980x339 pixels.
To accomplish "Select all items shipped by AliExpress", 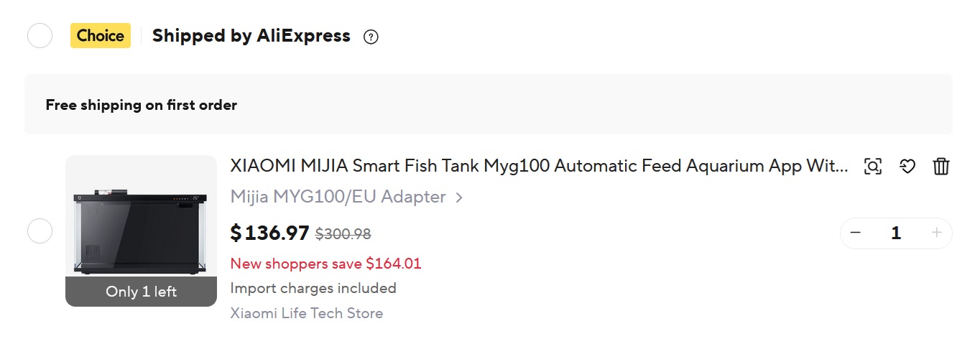I will (x=40, y=36).
